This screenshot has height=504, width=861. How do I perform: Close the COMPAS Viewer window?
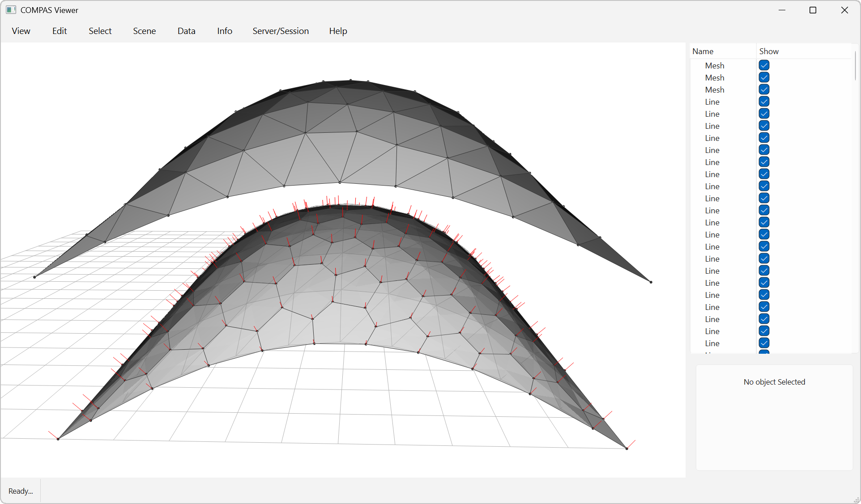[844, 10]
